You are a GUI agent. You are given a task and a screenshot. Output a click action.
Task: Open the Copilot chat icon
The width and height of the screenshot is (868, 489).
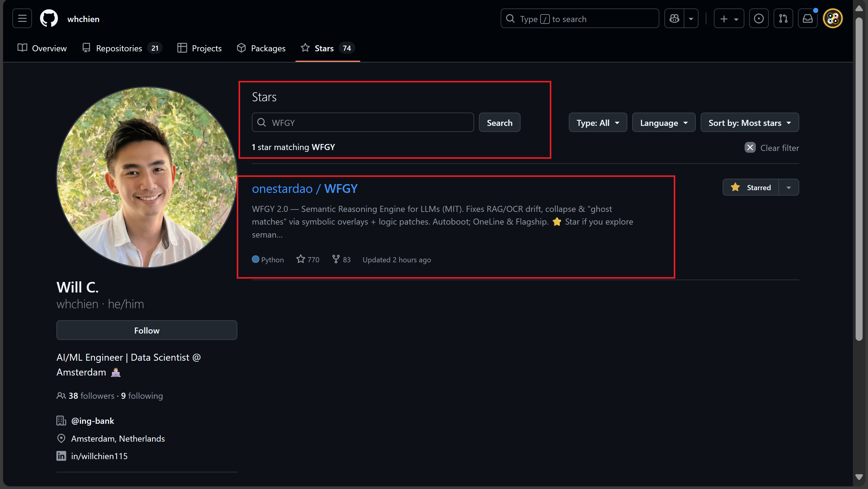click(x=674, y=18)
